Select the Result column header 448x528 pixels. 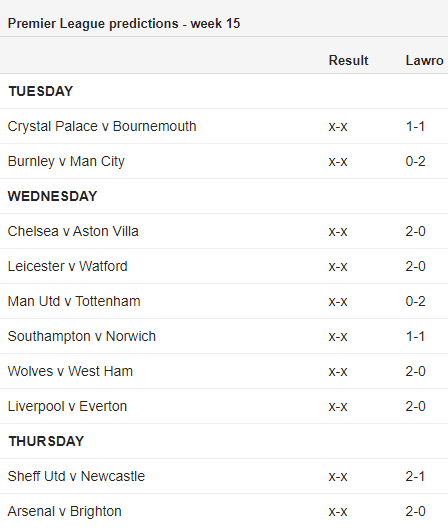point(348,61)
